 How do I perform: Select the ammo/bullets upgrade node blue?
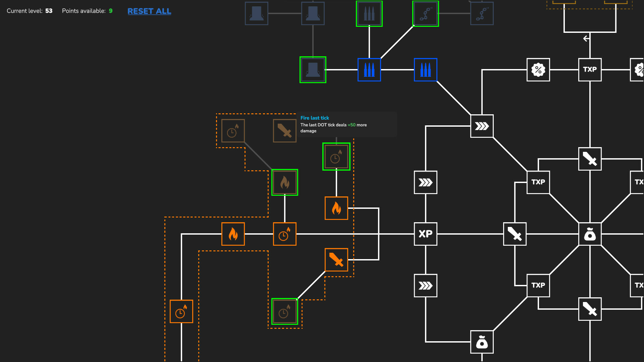pos(369,69)
